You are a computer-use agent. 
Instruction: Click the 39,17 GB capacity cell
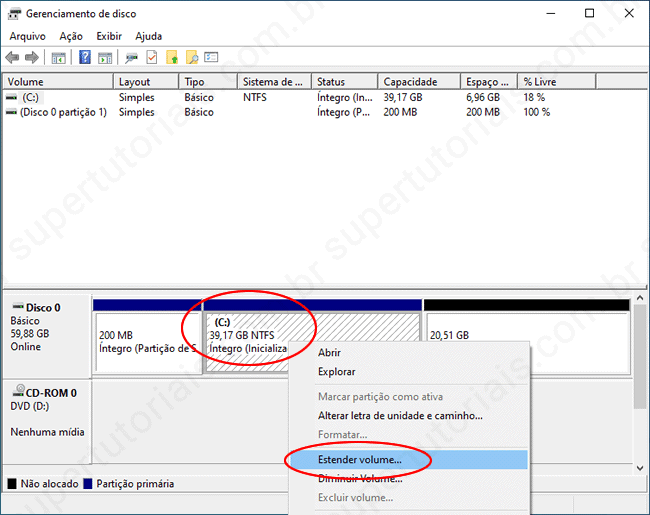[403, 97]
